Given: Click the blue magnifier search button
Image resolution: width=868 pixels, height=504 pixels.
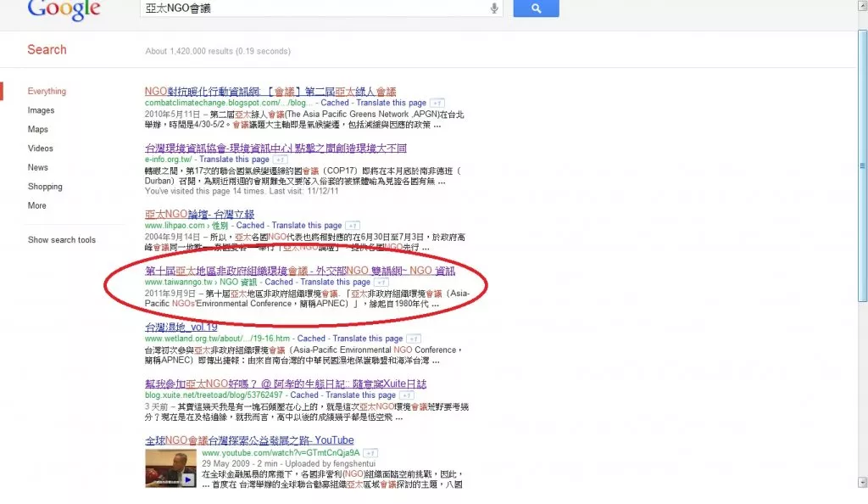Looking at the screenshot, I should (536, 8).
